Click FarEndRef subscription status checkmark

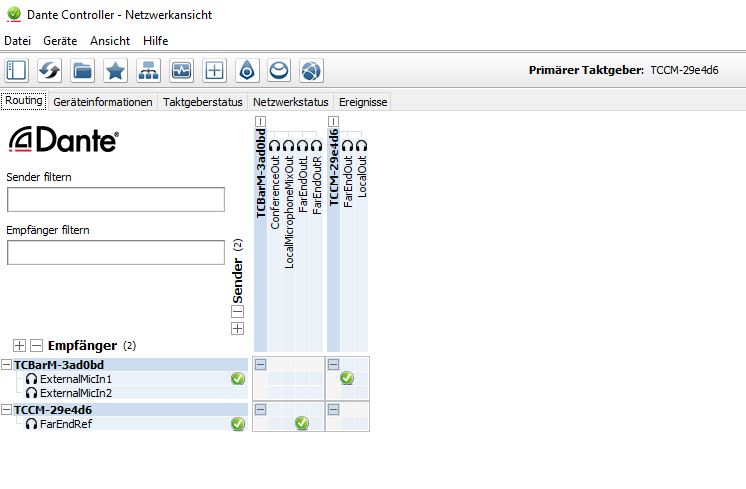[x=238, y=423]
